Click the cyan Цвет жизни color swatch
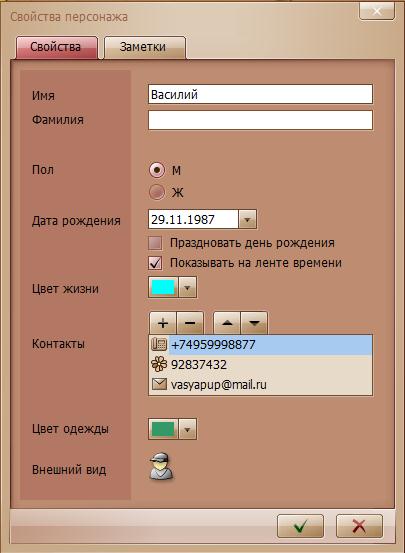The width and height of the screenshot is (405, 553). tap(163, 287)
